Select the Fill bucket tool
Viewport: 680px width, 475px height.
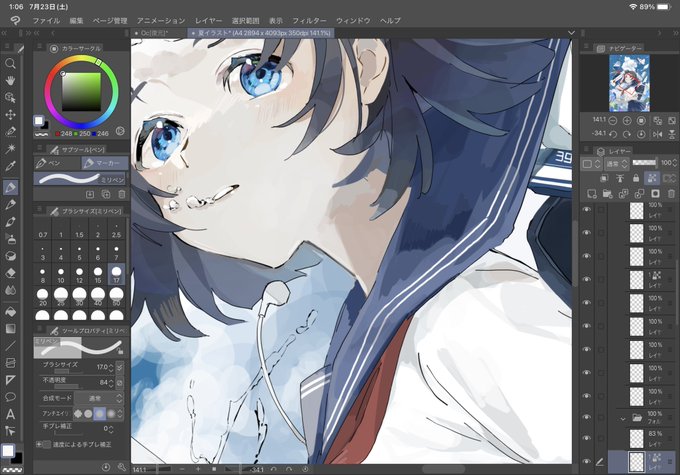click(x=10, y=311)
